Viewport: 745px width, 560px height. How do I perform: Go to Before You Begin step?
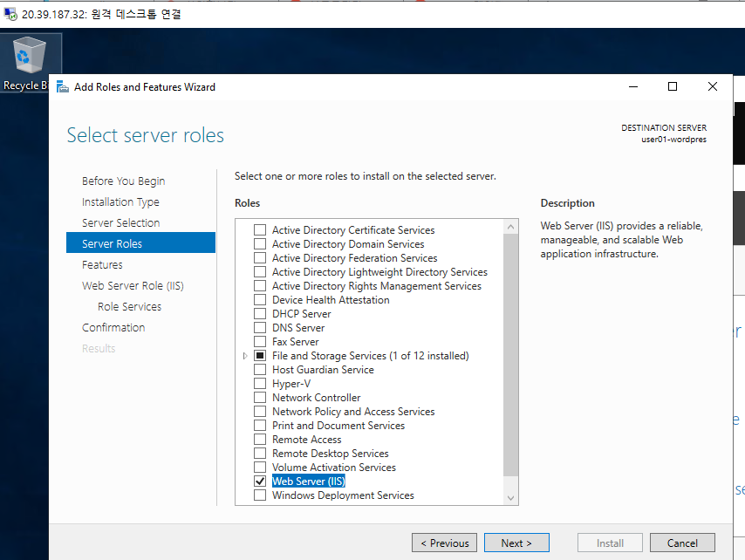(124, 181)
